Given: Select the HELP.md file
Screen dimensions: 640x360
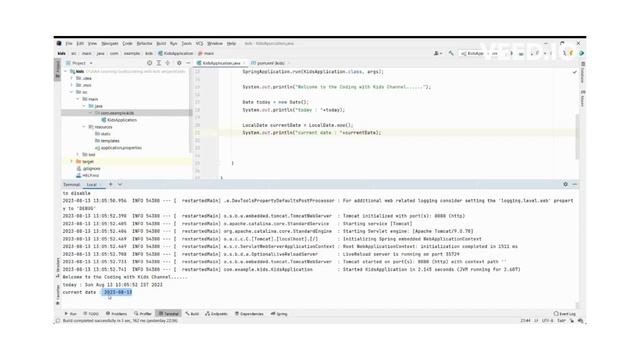Looking at the screenshot, I should point(87,176).
